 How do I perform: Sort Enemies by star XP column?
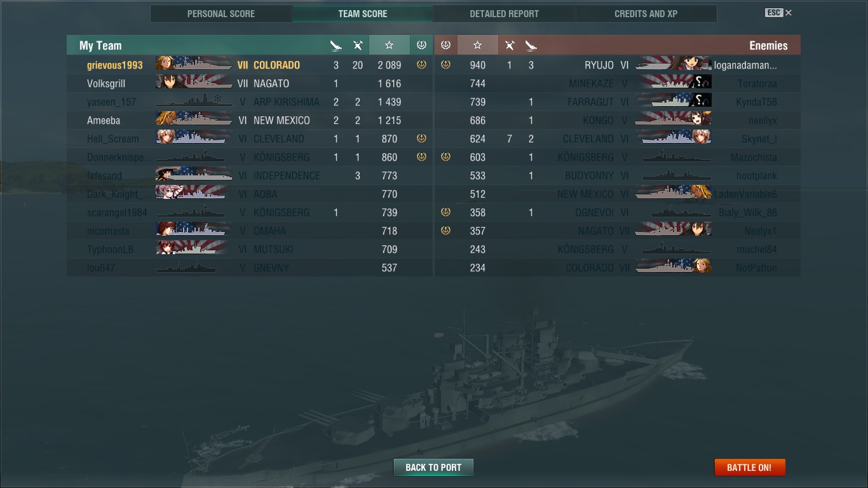click(477, 45)
